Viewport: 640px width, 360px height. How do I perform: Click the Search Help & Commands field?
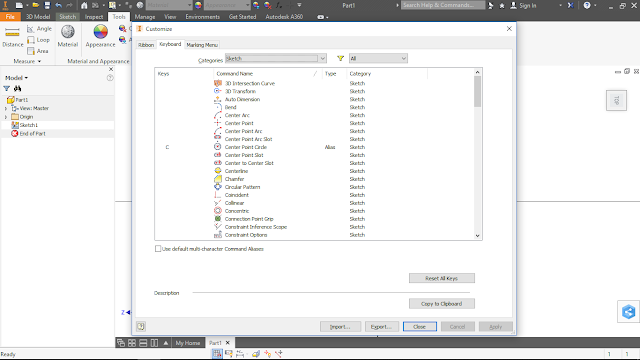tap(443, 5)
